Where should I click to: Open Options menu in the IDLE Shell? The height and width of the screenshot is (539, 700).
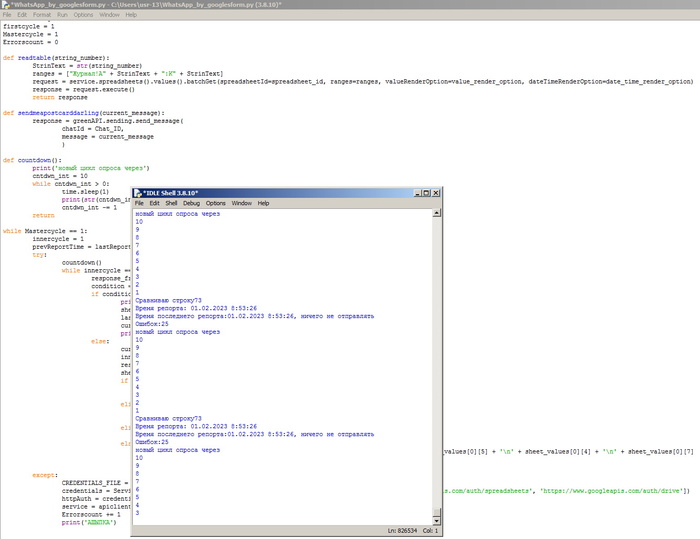(x=216, y=203)
